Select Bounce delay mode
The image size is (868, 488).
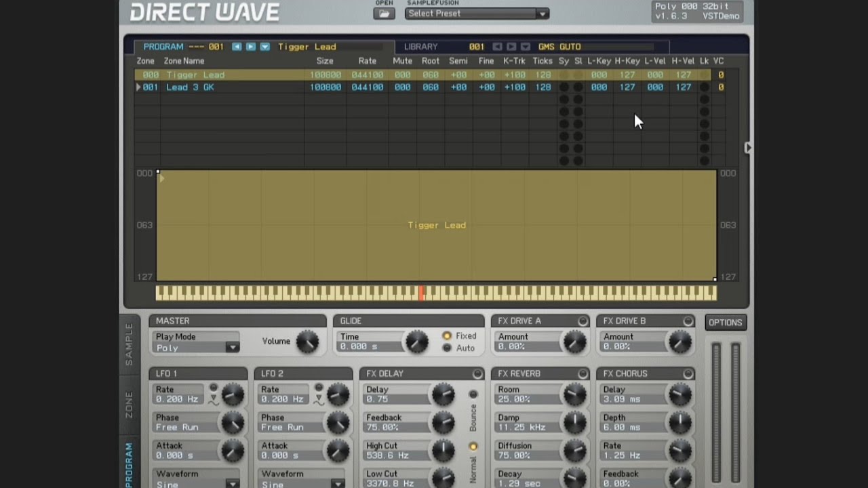point(473,394)
